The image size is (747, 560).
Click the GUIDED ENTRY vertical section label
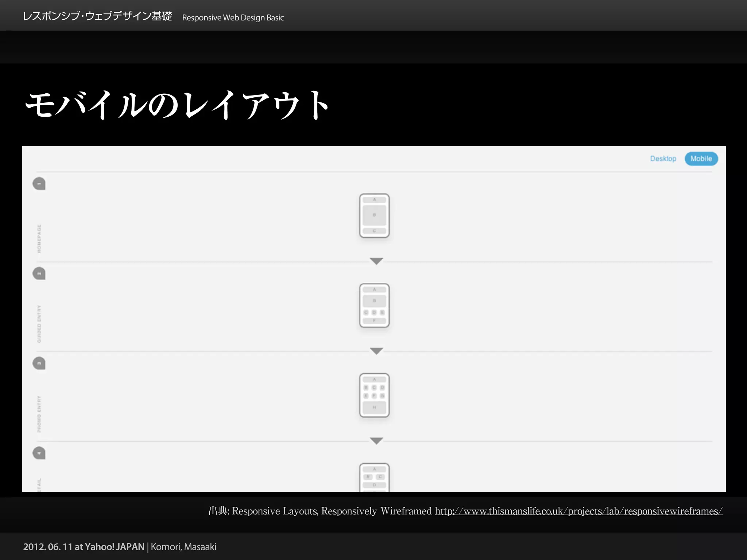click(39, 324)
